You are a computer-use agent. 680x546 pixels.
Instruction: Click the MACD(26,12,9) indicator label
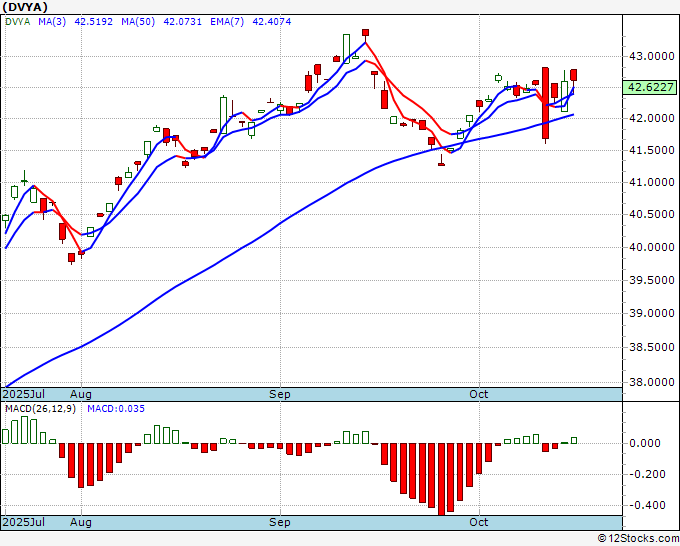coord(40,409)
